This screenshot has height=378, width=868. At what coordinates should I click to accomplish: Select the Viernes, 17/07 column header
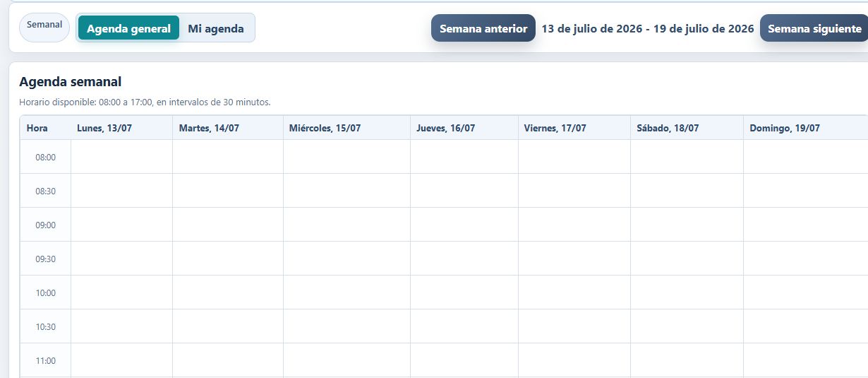[x=574, y=128]
